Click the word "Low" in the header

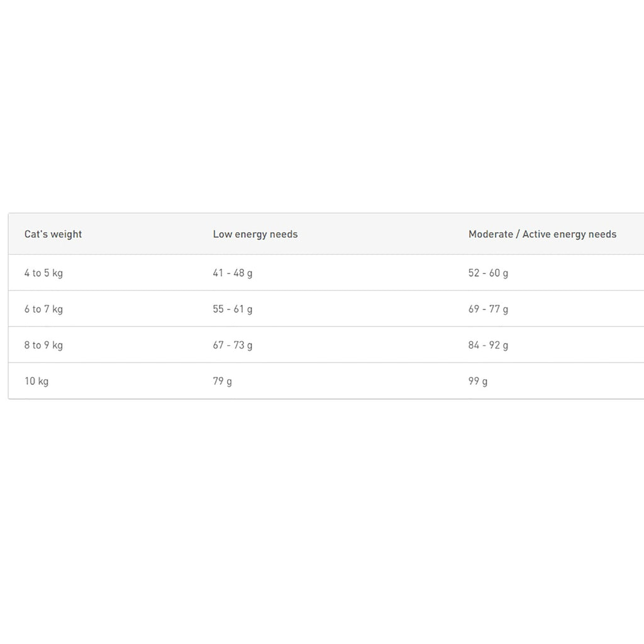(222, 234)
